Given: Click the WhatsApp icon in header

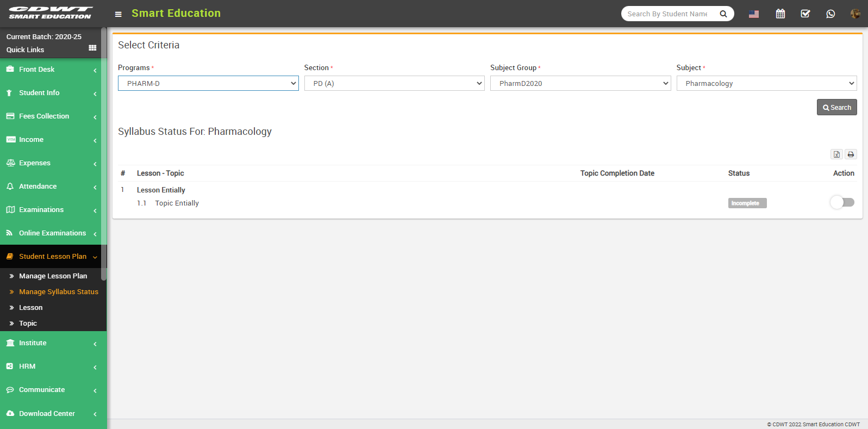Looking at the screenshot, I should [830, 14].
